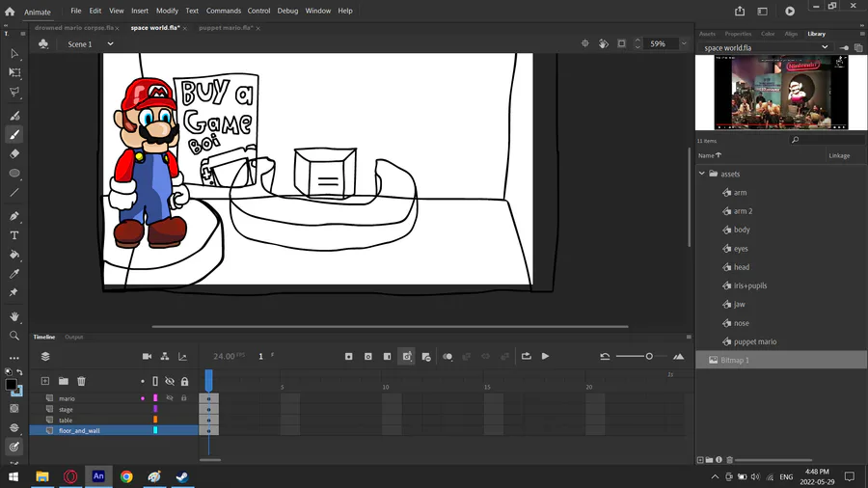Toggle outline view for all layers
The height and width of the screenshot is (488, 868).
(155, 381)
